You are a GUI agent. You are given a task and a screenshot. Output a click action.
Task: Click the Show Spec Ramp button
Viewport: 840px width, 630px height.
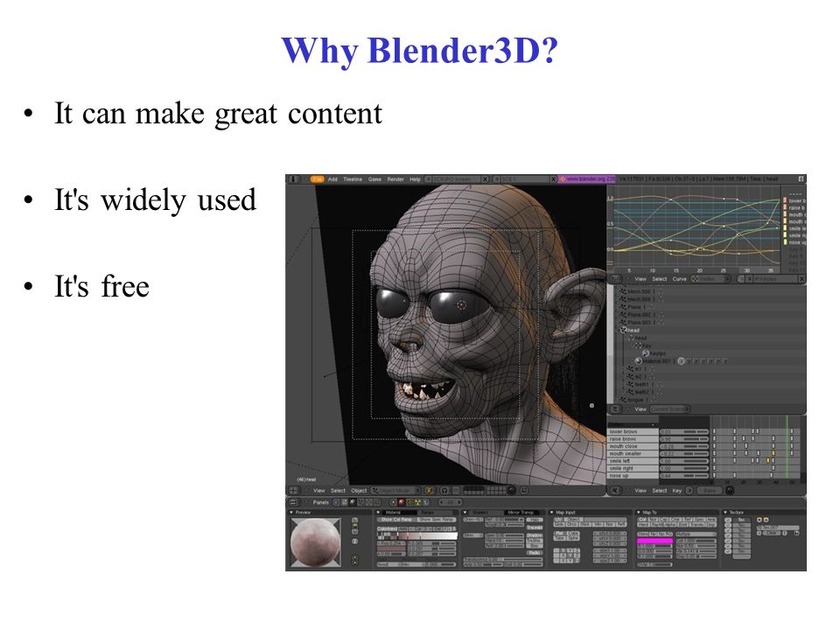click(437, 520)
